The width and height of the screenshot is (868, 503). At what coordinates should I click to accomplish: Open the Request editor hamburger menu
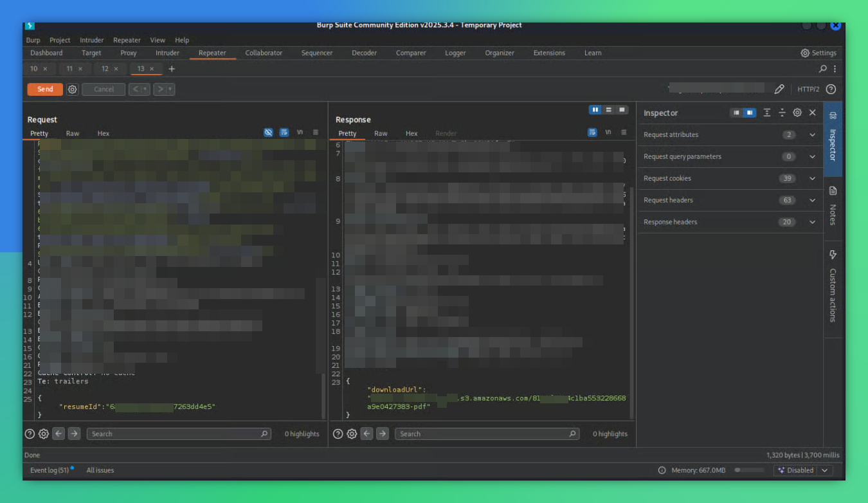point(315,133)
